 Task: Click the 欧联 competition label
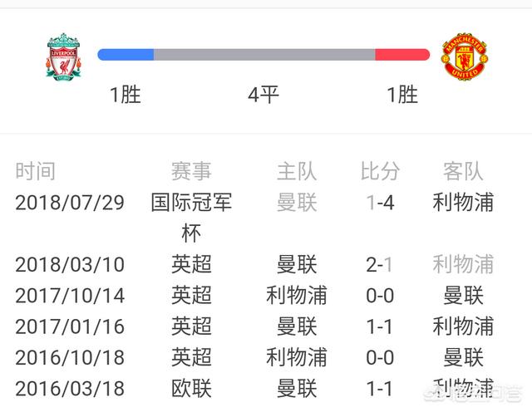[x=192, y=388]
